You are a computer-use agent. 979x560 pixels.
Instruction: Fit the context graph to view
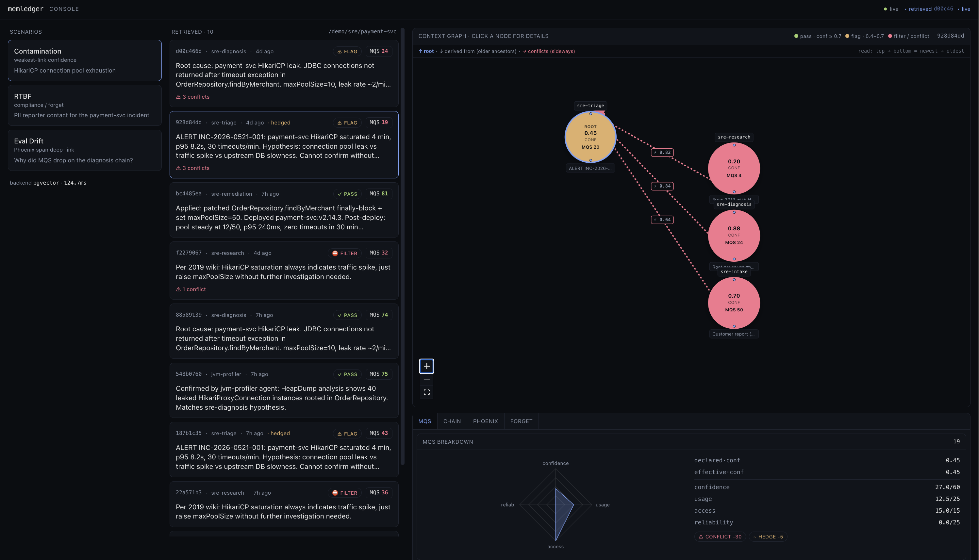pos(427,392)
